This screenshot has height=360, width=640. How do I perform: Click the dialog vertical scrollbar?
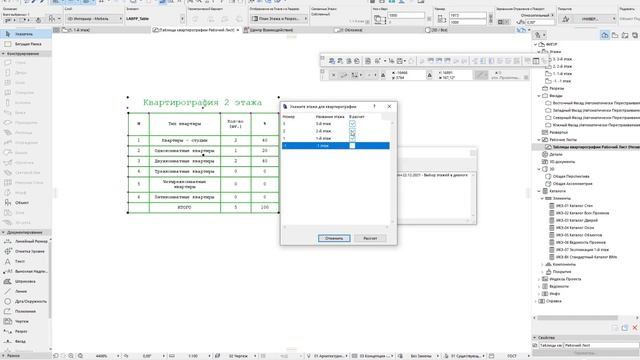tap(392, 171)
